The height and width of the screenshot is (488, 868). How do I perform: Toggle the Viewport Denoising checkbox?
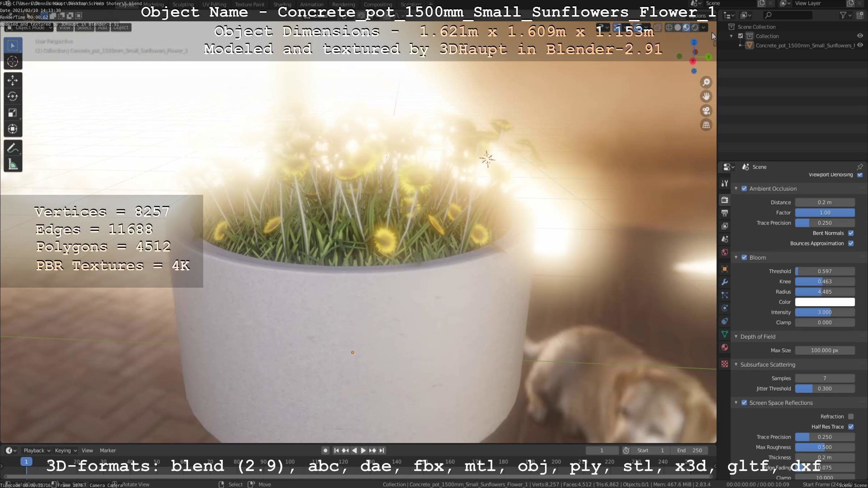point(860,175)
